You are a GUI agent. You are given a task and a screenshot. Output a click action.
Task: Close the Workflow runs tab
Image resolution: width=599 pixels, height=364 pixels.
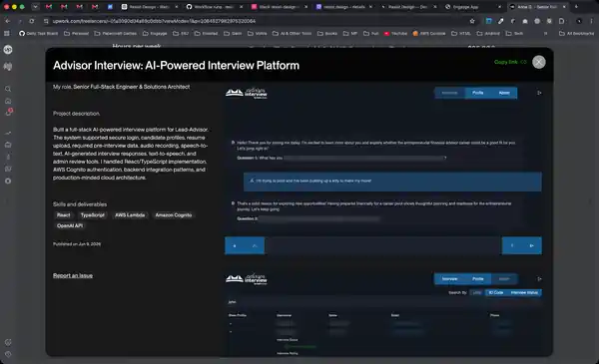pos(241,7)
